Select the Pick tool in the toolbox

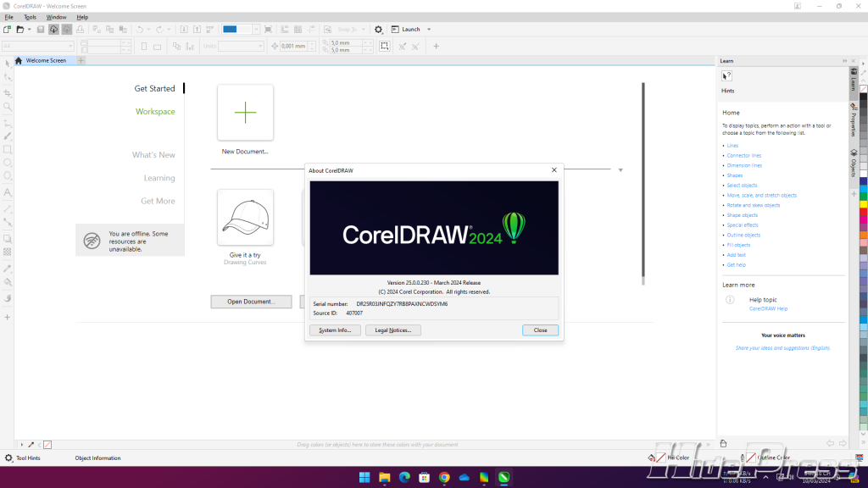[x=8, y=63]
